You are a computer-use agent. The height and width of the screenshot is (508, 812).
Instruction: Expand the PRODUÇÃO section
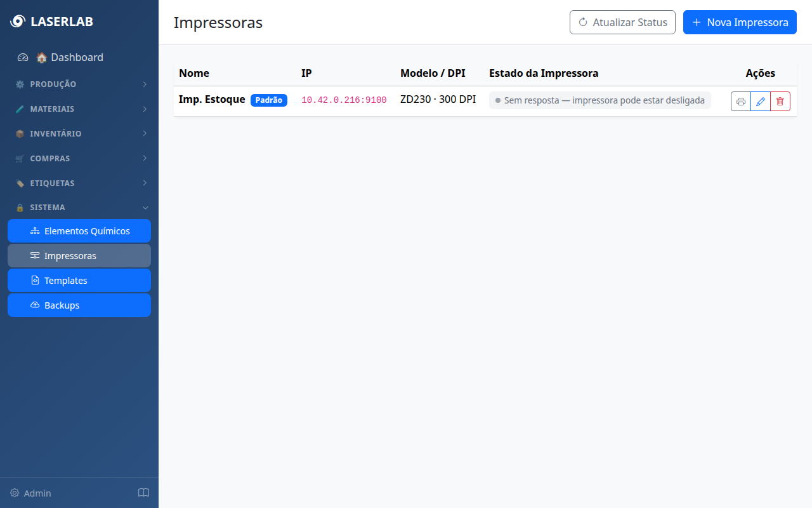(79, 84)
